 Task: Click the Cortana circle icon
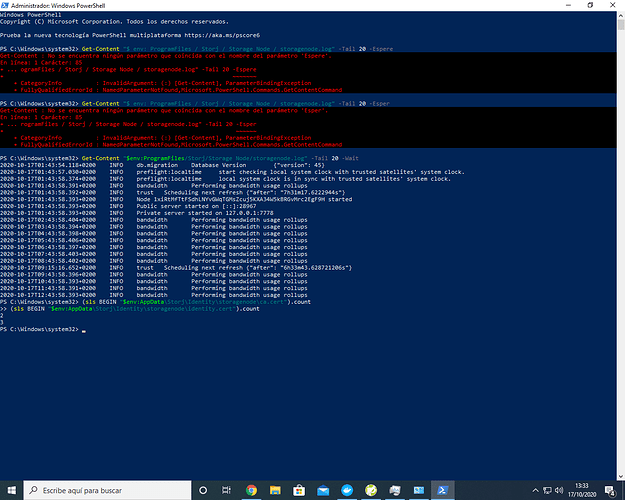point(204,491)
